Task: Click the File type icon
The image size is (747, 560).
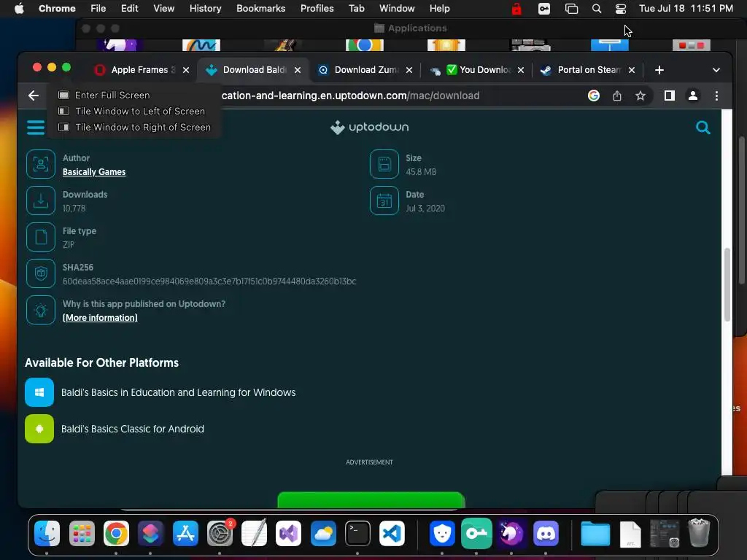Action: coord(41,237)
